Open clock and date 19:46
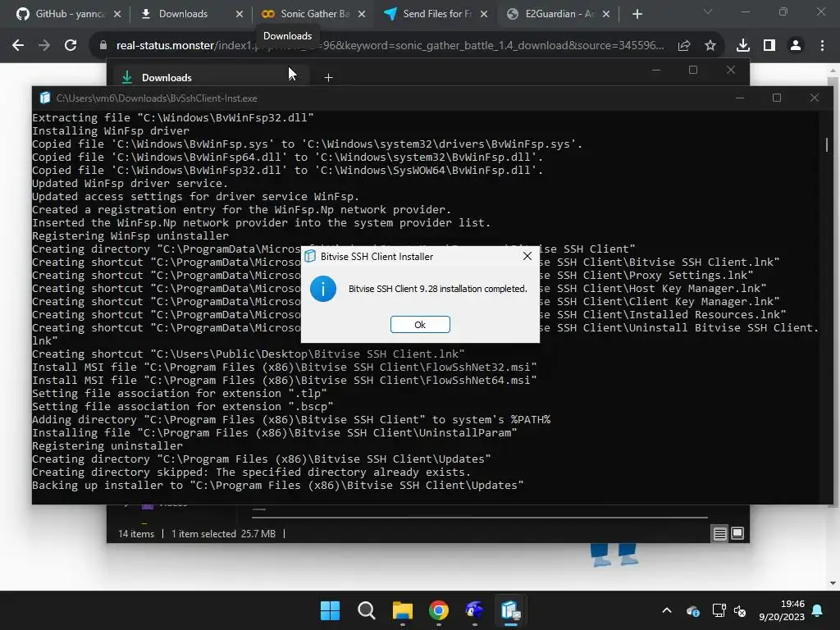840x630 pixels. click(782, 610)
